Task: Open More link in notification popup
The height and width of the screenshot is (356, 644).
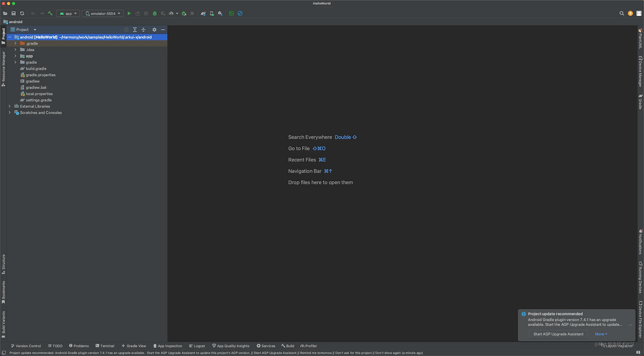Action: click(601, 334)
